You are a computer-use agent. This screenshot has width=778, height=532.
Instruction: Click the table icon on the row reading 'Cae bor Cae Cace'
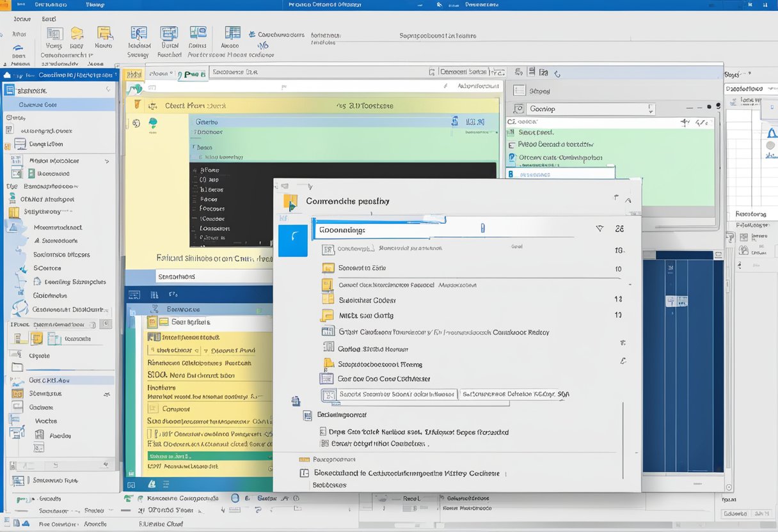pos(326,379)
